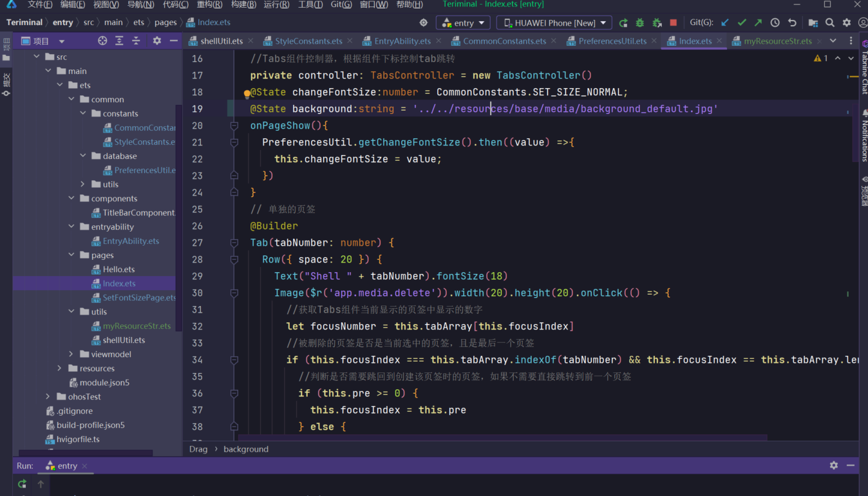Click the green Run entry icon
868x496 pixels.
(623, 23)
